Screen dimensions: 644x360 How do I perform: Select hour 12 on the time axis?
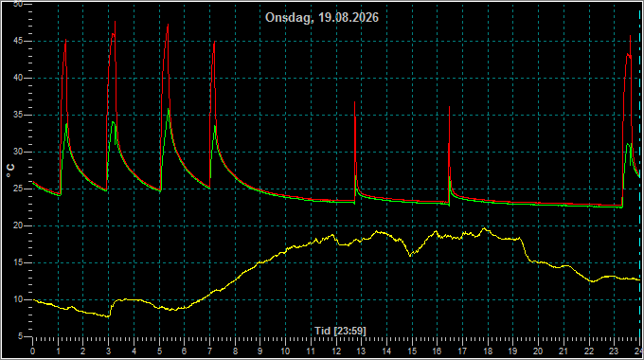point(336,351)
